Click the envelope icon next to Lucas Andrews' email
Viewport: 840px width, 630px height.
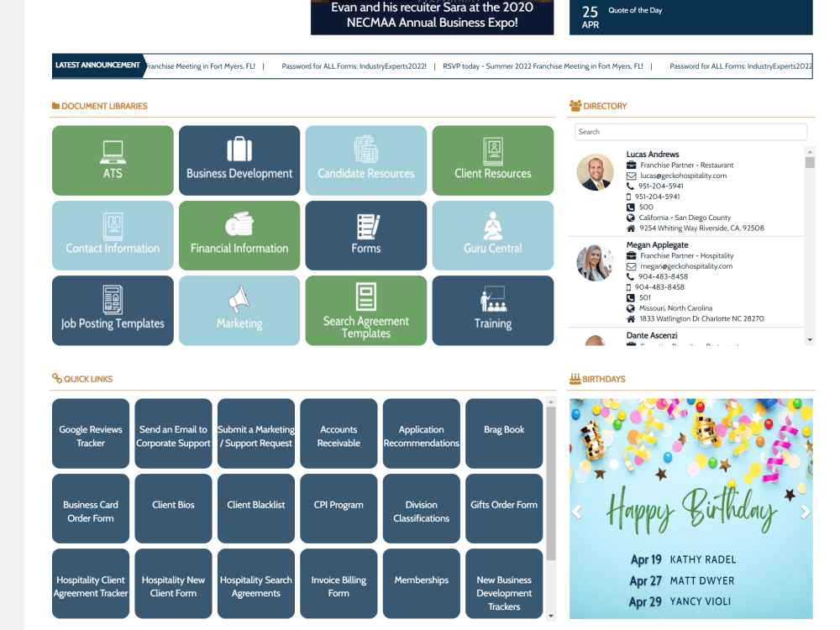click(630, 176)
